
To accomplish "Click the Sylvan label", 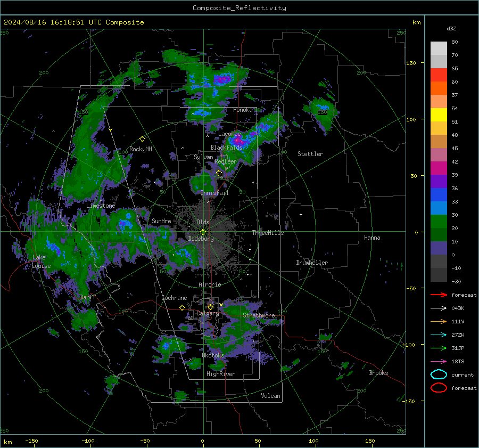I will pos(203,157).
